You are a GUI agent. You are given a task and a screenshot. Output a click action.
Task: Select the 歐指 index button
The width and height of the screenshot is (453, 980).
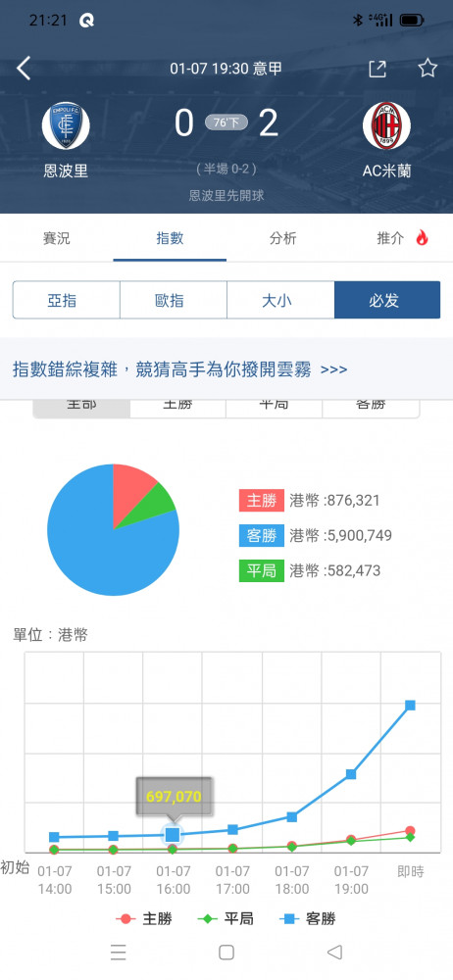tap(174, 301)
